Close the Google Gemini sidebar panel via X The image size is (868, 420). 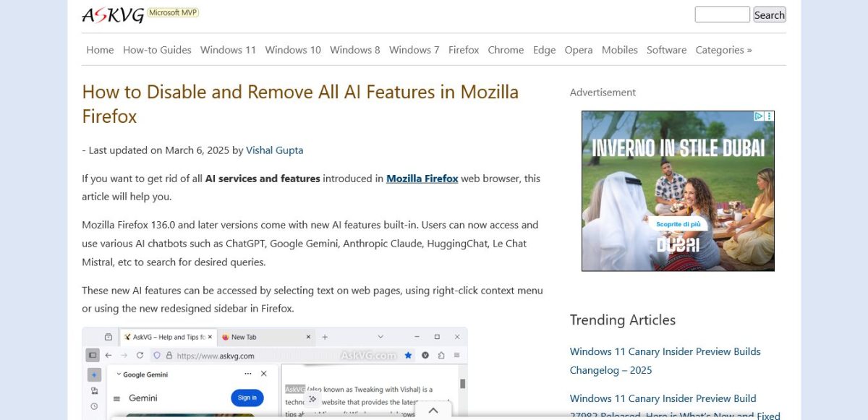pyautogui.click(x=264, y=374)
